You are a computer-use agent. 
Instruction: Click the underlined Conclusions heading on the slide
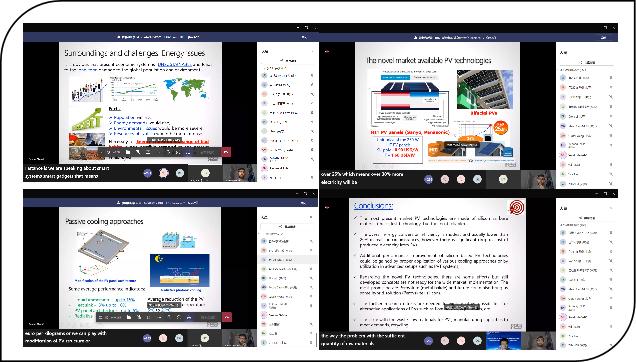point(373,206)
